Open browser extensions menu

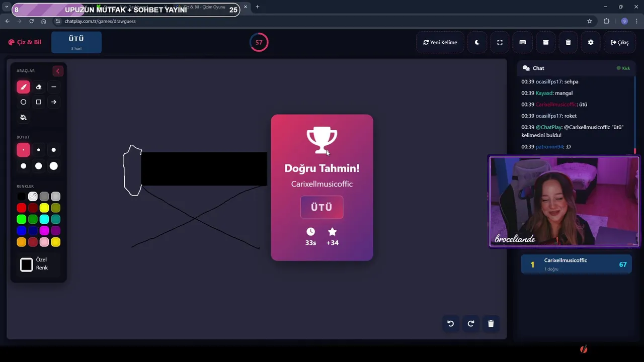click(x=606, y=21)
